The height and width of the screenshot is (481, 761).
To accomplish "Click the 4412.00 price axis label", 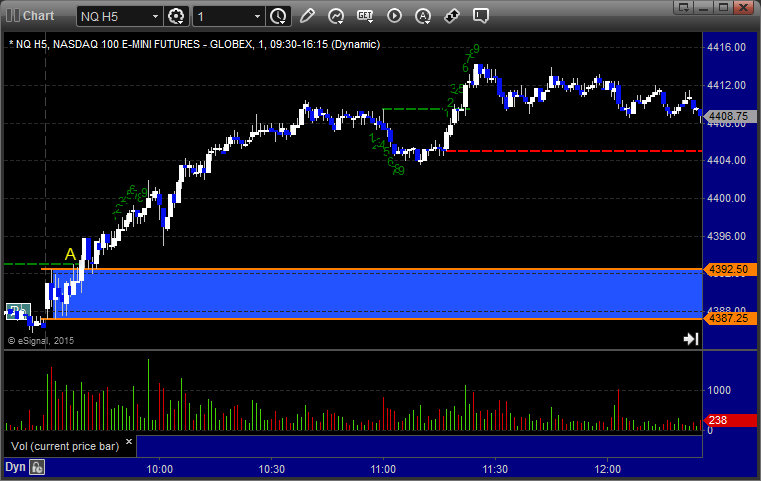I will (x=727, y=85).
